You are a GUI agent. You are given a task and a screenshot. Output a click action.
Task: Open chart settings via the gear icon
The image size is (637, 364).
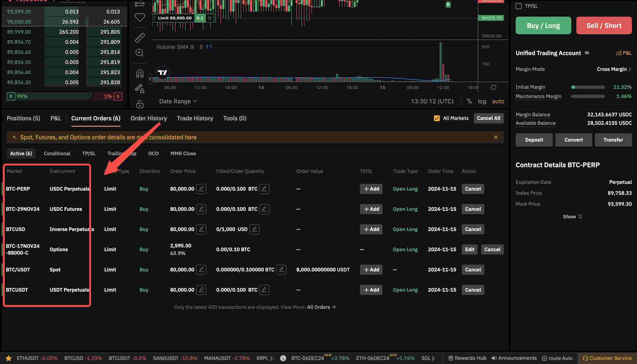(x=494, y=87)
